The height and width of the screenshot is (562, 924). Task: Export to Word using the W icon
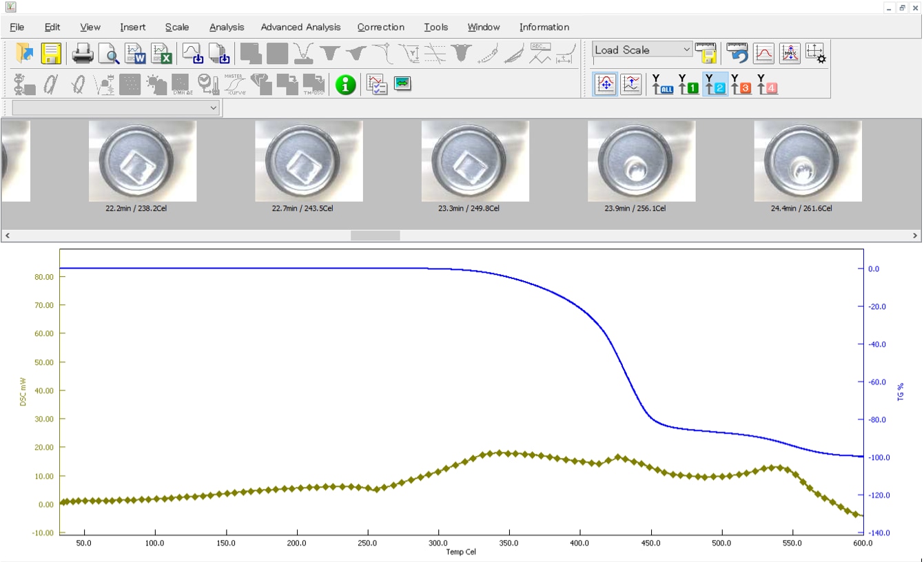coord(135,53)
